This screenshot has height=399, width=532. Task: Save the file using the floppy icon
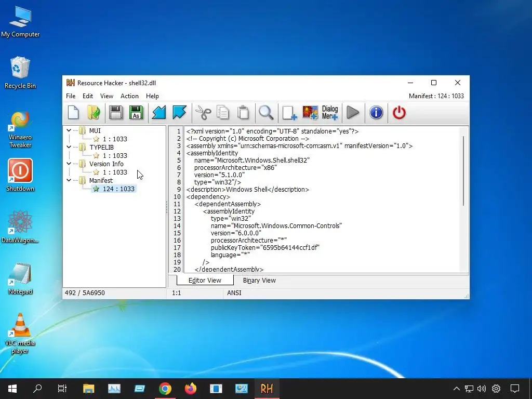pos(116,113)
